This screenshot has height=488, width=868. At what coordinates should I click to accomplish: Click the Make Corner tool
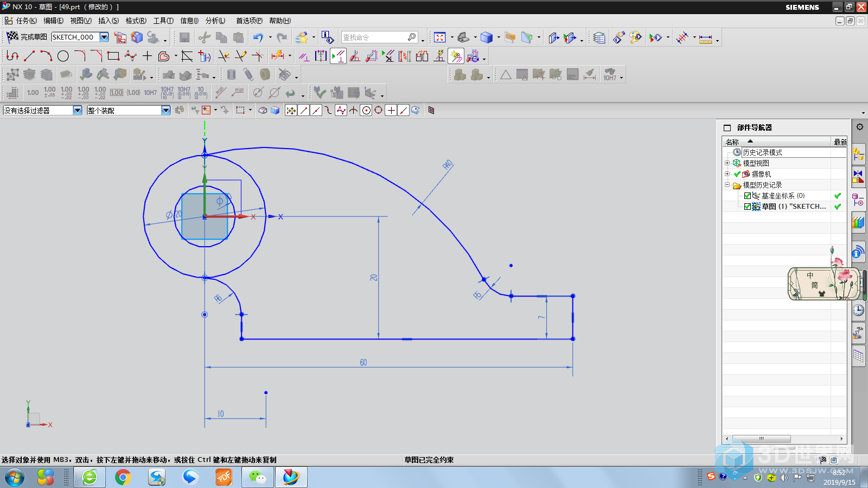[258, 56]
